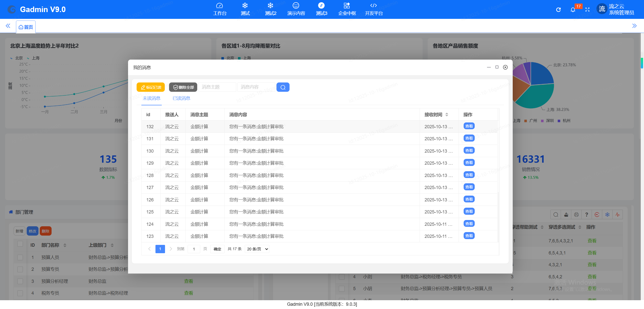Check the 预算分析经理 row checkbox
The height and width of the screenshot is (309, 644).
coord(20,281)
